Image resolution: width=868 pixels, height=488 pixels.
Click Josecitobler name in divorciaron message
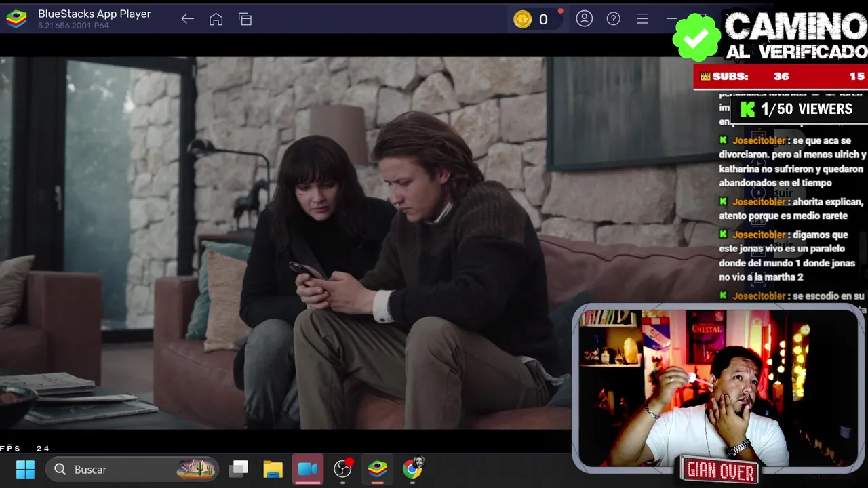[x=759, y=140]
